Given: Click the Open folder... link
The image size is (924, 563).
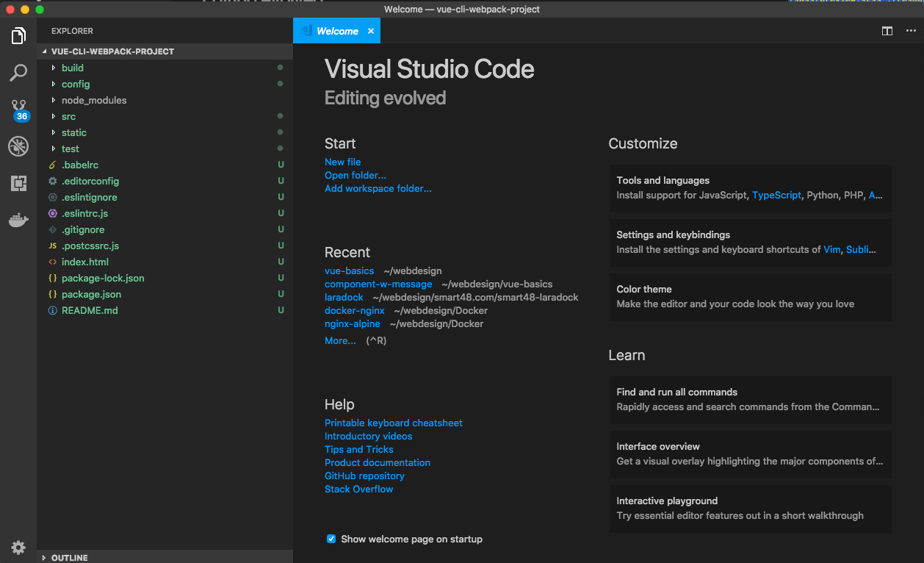Looking at the screenshot, I should coord(355,175).
